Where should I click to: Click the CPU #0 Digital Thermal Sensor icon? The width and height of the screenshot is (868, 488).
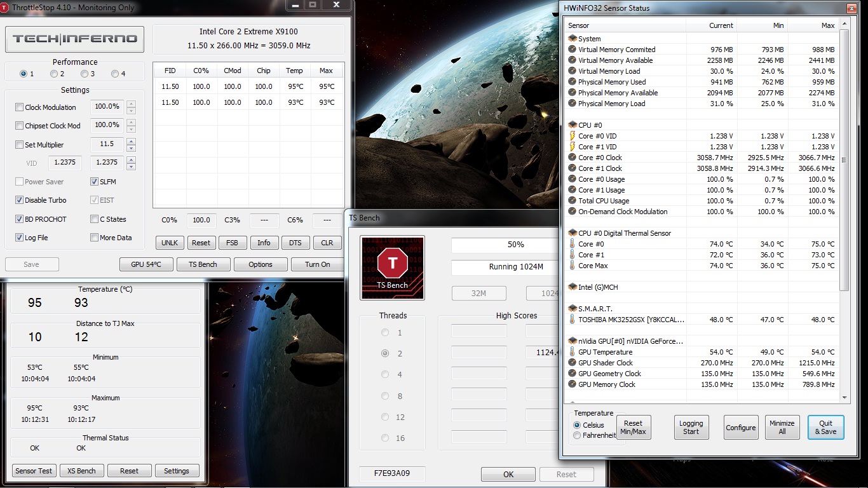pyautogui.click(x=573, y=233)
